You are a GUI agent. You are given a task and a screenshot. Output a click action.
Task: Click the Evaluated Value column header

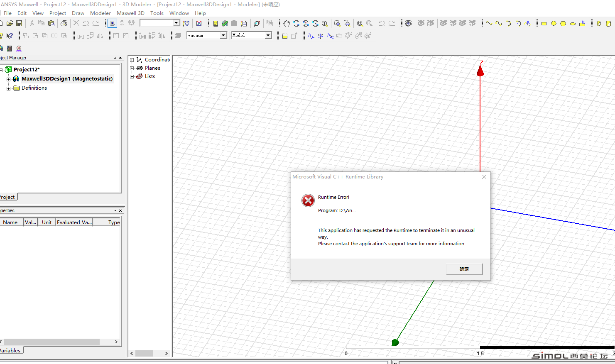pos(74,222)
